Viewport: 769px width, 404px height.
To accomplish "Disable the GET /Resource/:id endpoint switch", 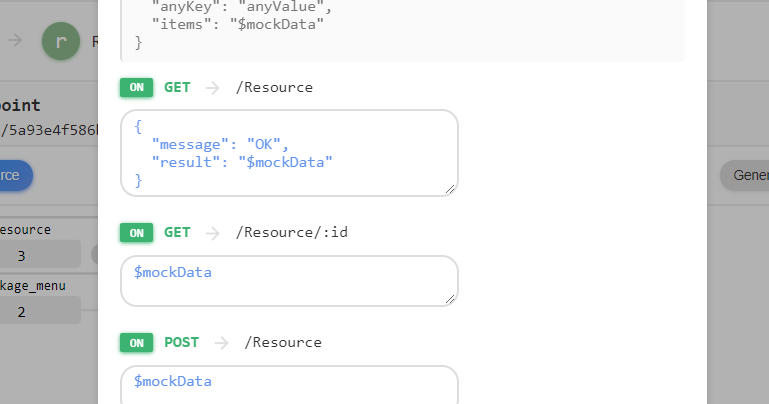I will point(136,233).
